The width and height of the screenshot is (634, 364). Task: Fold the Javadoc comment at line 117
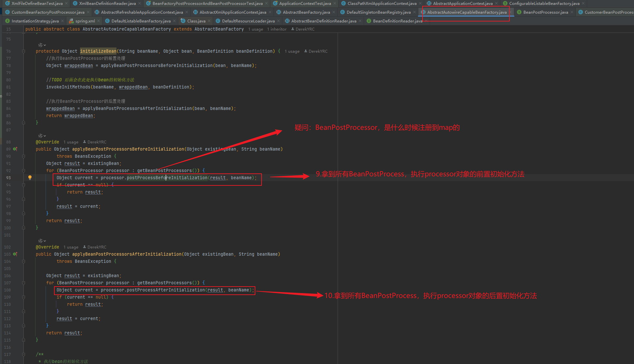(x=23, y=354)
